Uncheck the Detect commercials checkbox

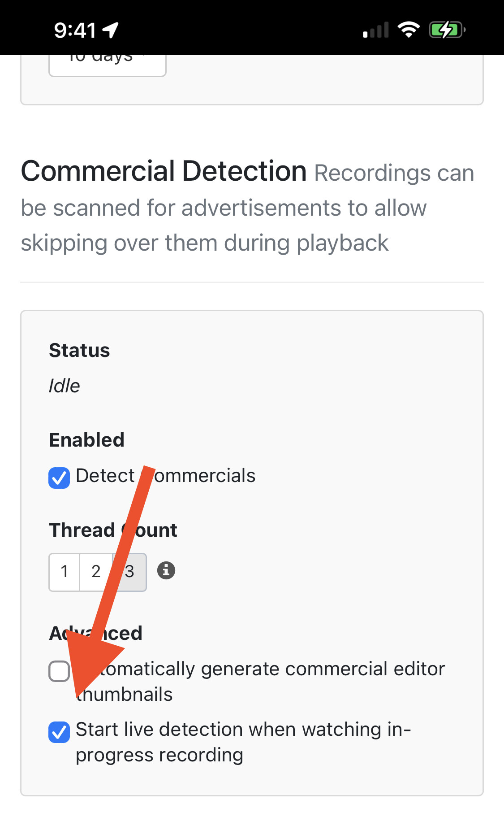[x=59, y=478]
